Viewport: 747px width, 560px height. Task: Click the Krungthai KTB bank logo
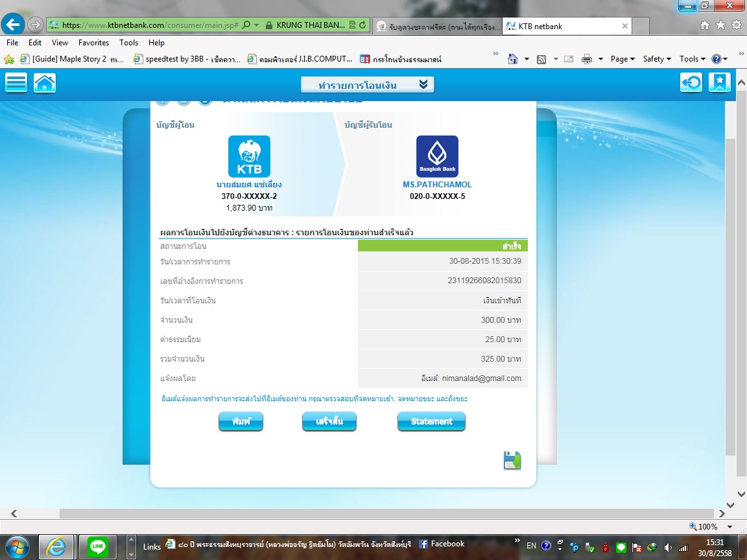tap(249, 156)
